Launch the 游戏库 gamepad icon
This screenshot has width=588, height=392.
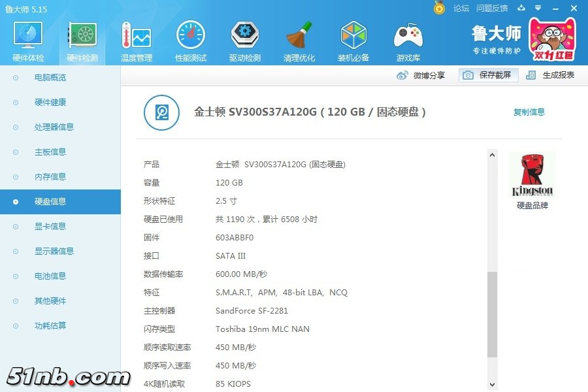coord(408,38)
